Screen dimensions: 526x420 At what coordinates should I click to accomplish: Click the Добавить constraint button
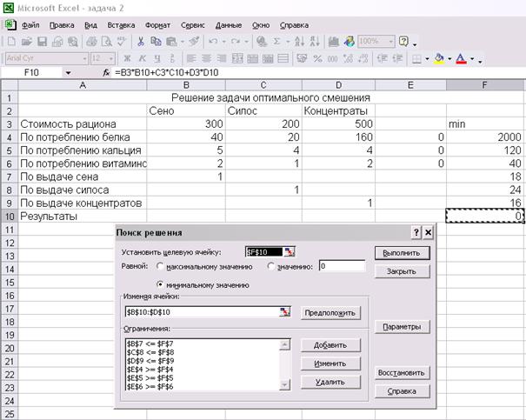point(330,345)
